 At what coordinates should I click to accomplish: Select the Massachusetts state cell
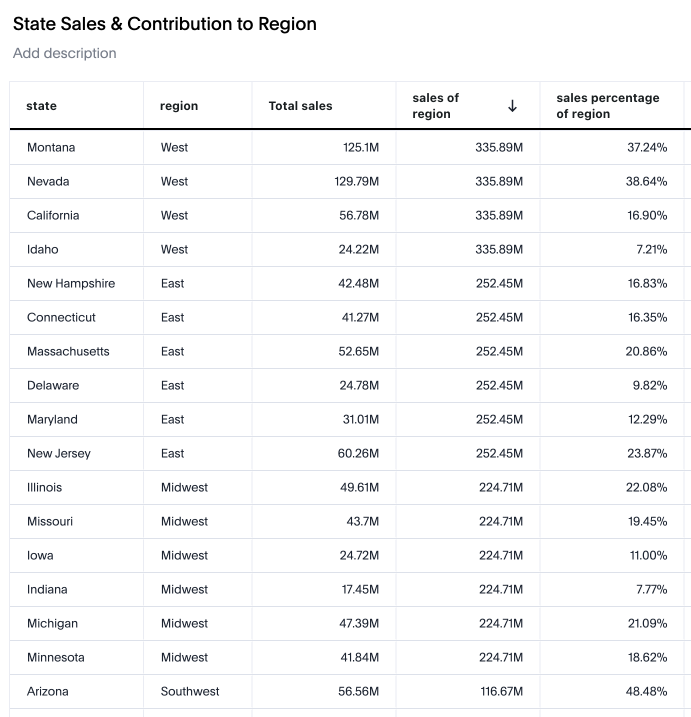pos(68,352)
